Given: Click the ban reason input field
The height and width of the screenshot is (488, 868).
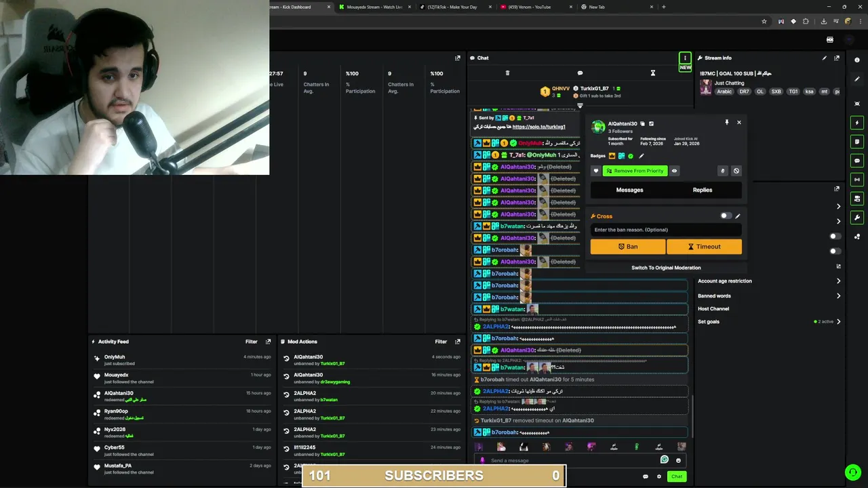Looking at the screenshot, I should point(666,230).
